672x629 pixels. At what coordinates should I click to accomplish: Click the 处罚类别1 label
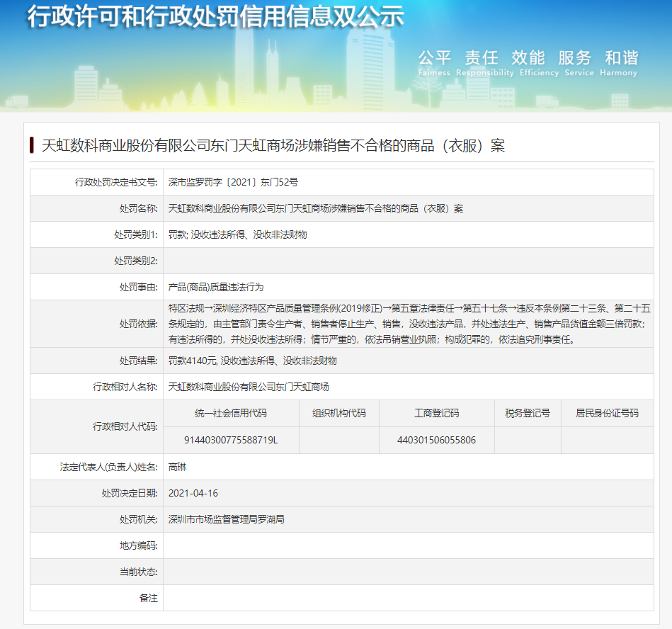click(x=136, y=234)
